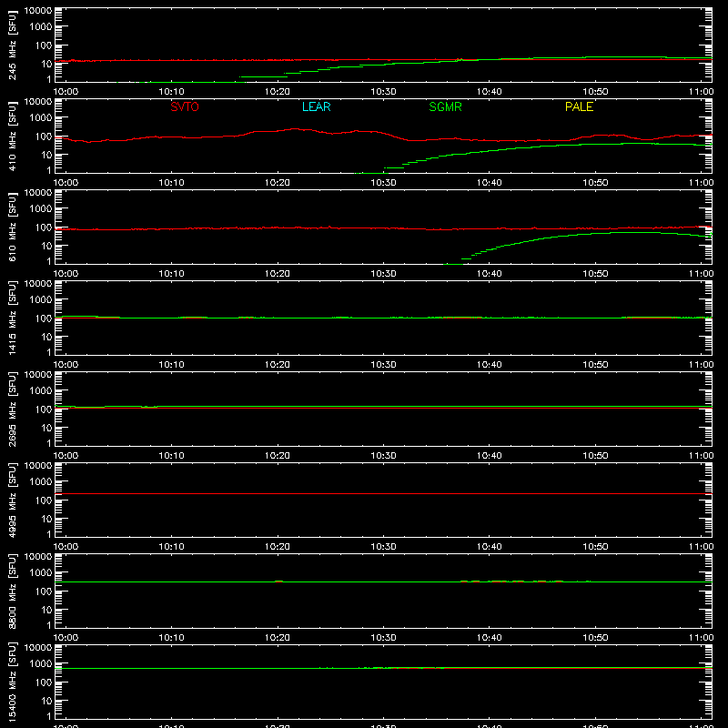Image resolution: width=728 pixels, height=728 pixels.
Task: Click 10:00 time label under 245 MHz plot
Action: (66, 92)
